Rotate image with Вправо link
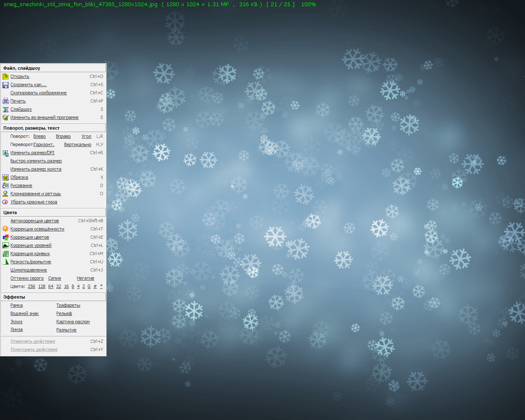 tap(63, 137)
